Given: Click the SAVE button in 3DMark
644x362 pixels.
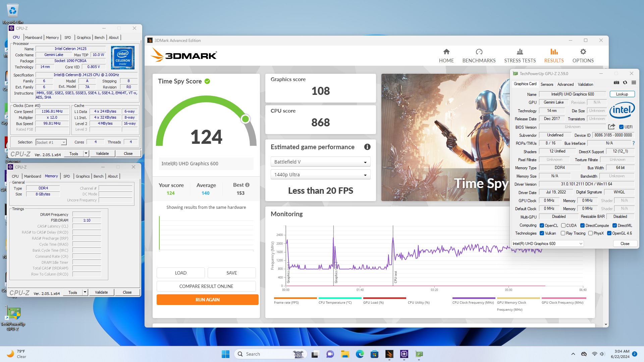Looking at the screenshot, I should [x=231, y=273].
